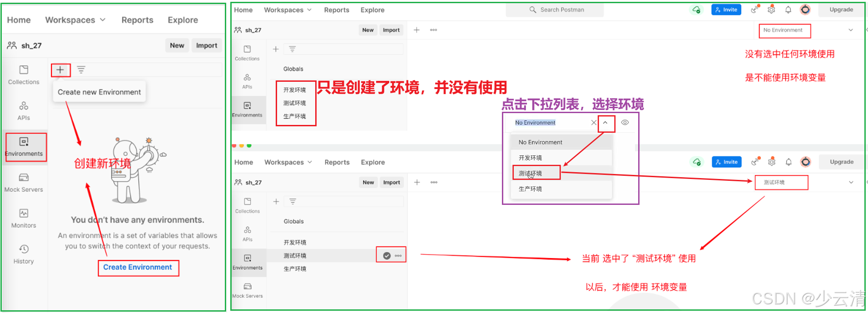This screenshot has width=868, height=313.
Task: Click the satellite capture icon in upper window
Action: click(755, 10)
